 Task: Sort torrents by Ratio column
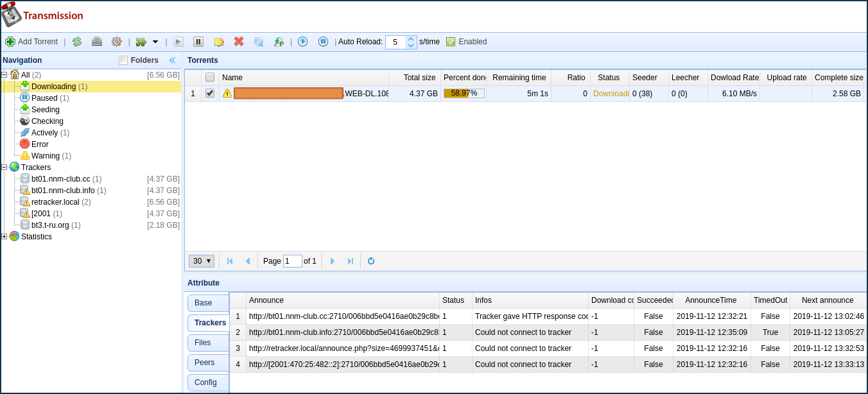point(571,78)
